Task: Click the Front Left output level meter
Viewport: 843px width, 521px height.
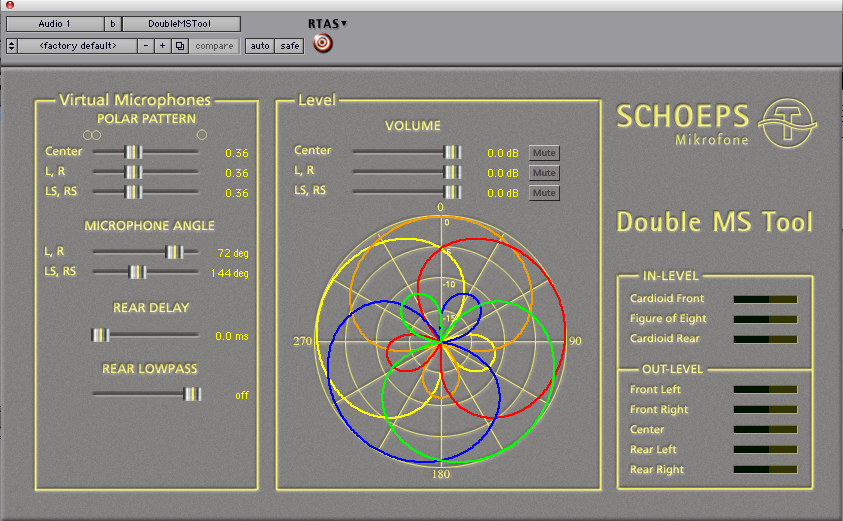Action: [x=765, y=389]
